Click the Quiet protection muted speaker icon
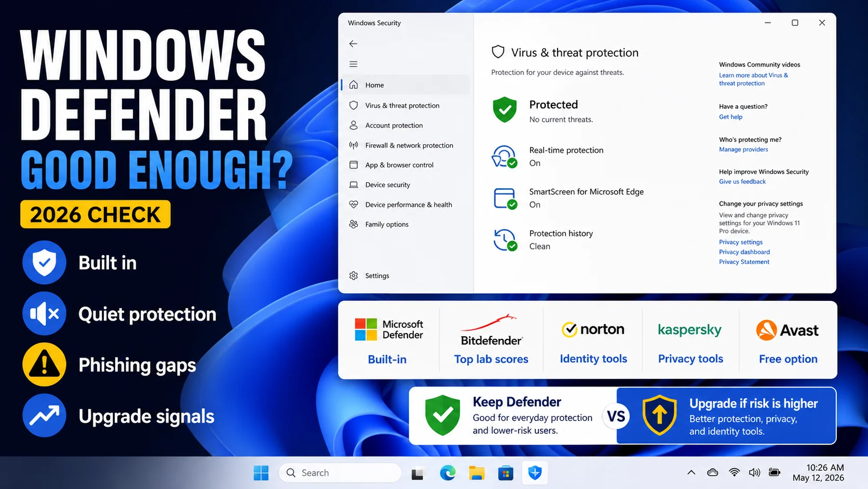This screenshot has height=489, width=868. (x=44, y=313)
